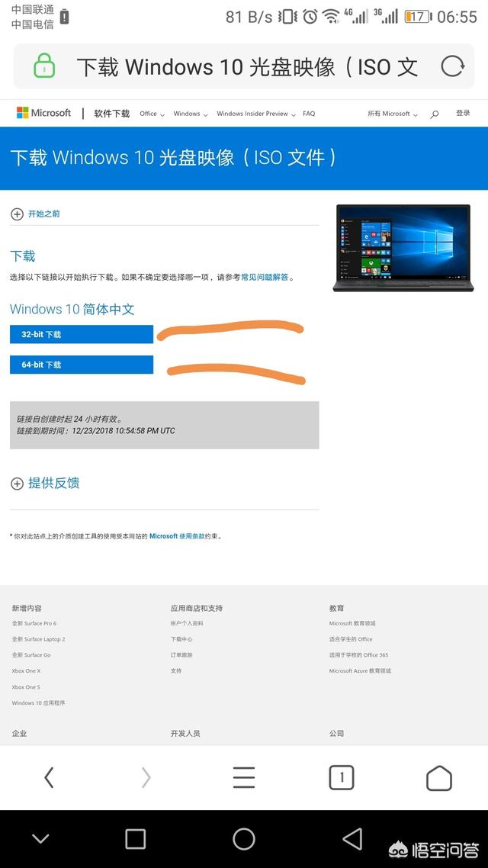Open 适合学生的 Office footer link
Viewport: 488px width, 868px height.
351,639
